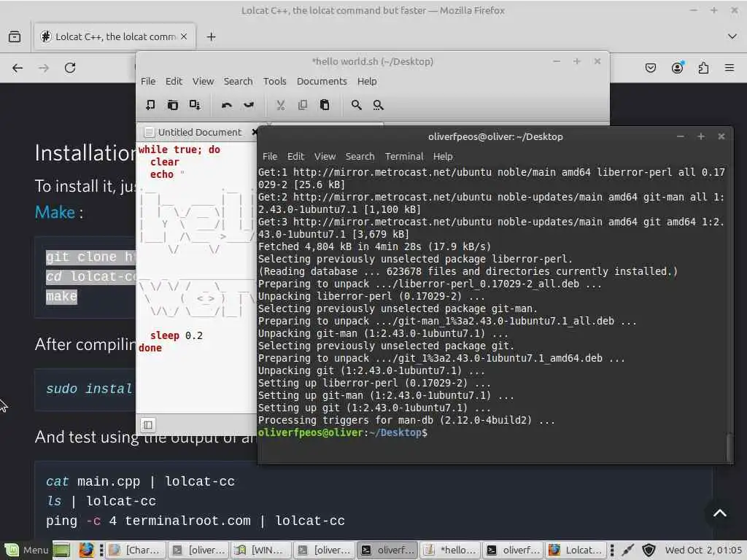Viewport: 747px width, 560px height.
Task: Open the Help menu in the terminal window
Action: click(x=443, y=156)
